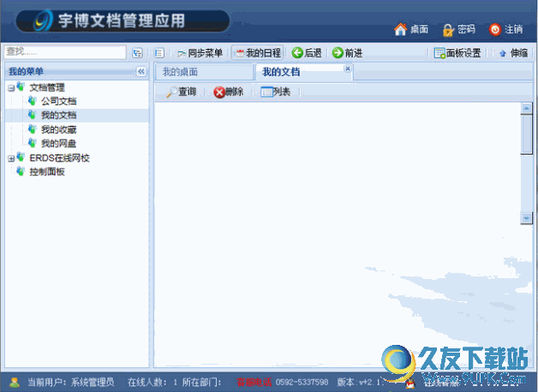Image resolution: width=538 pixels, height=392 pixels.
Task: Go to the 桌面 home icon
Action: pyautogui.click(x=400, y=29)
